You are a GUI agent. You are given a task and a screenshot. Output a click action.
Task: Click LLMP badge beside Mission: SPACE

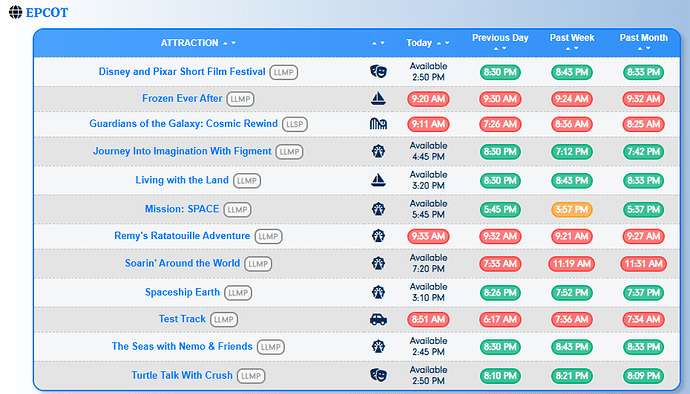(238, 210)
